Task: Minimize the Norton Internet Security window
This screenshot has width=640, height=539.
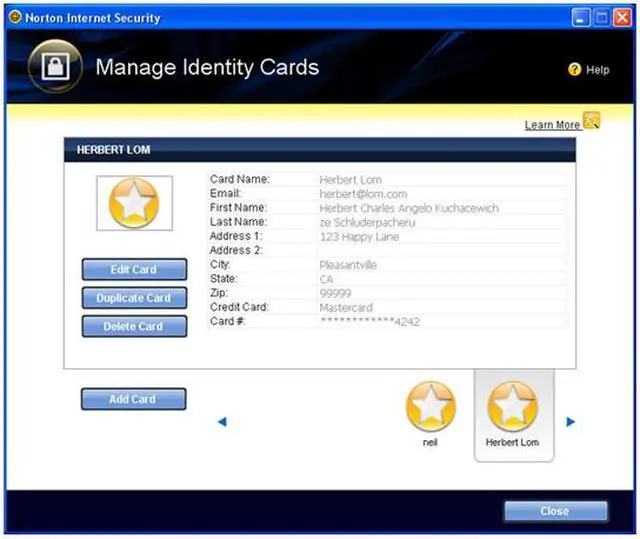Action: (581, 17)
